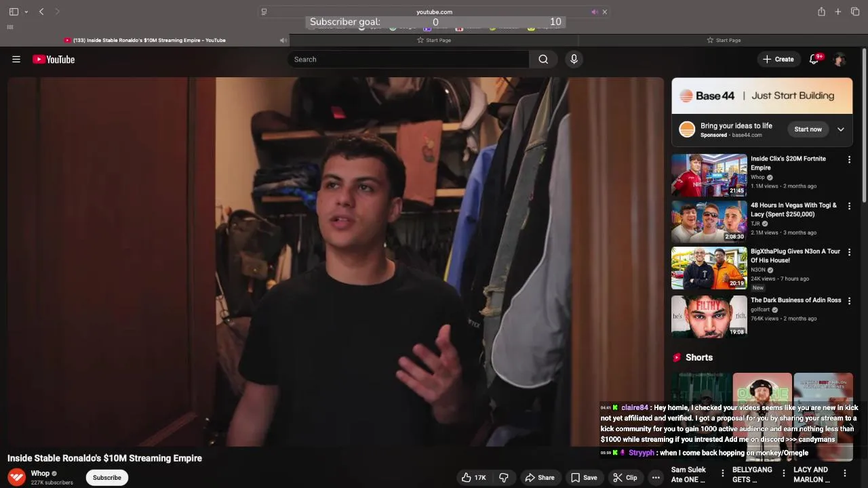This screenshot has height=488, width=868.
Task: Click the Clip button
Action: pos(625,478)
